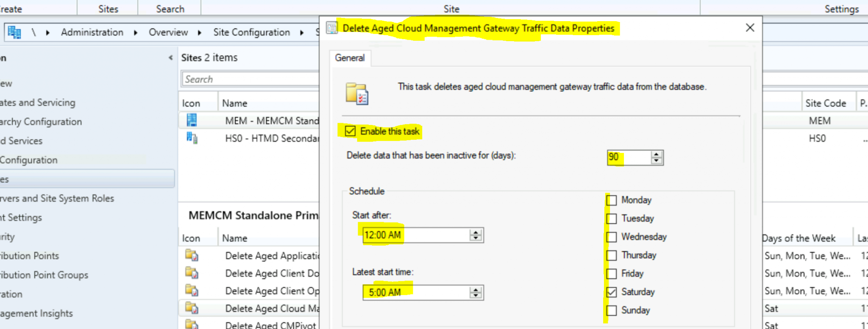
Task: Increase the Latest start time
Action: (x=476, y=289)
